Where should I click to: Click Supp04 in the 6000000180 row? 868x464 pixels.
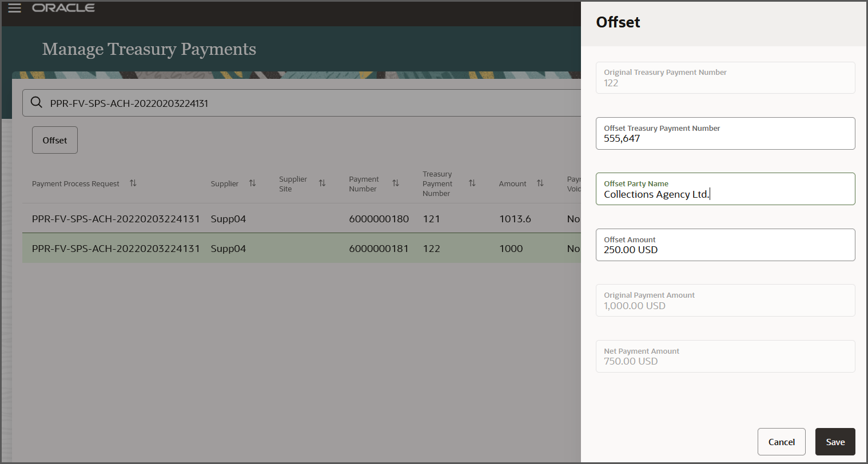point(228,219)
